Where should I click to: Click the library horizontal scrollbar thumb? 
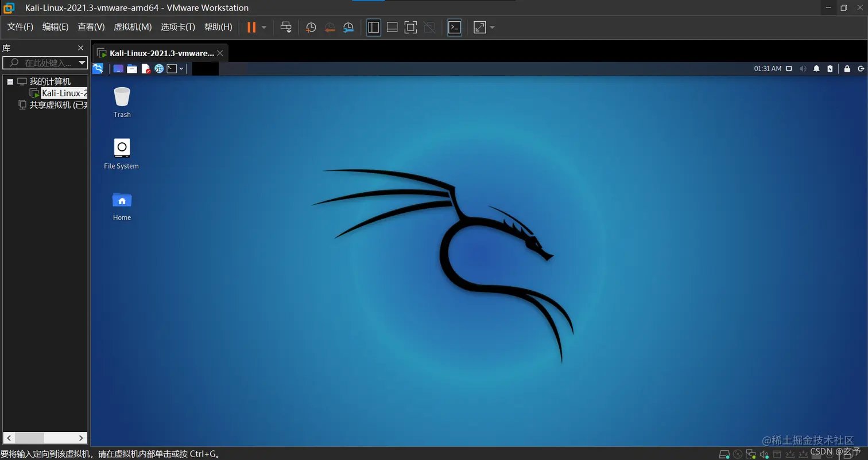click(29, 438)
